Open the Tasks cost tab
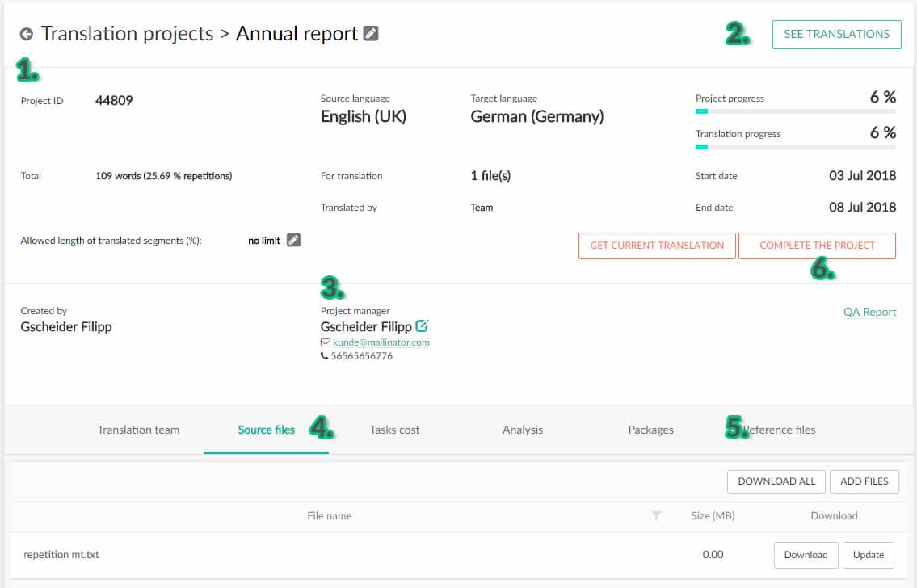 [395, 430]
